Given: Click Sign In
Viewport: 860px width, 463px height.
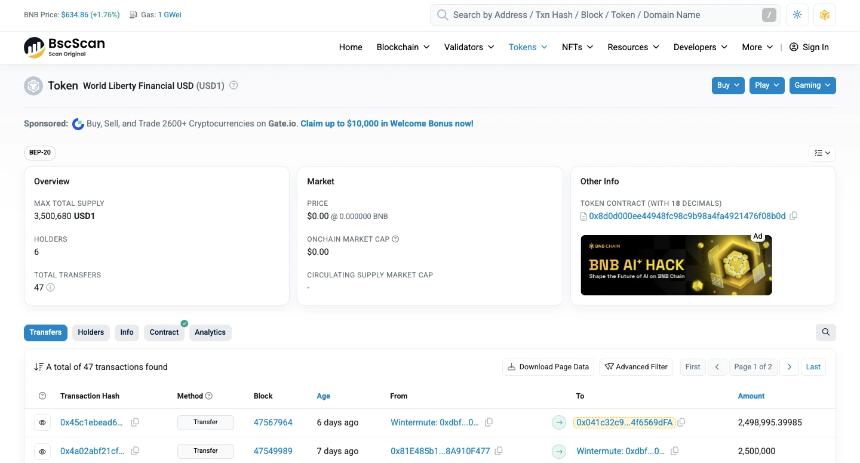Looking at the screenshot, I should tap(809, 47).
